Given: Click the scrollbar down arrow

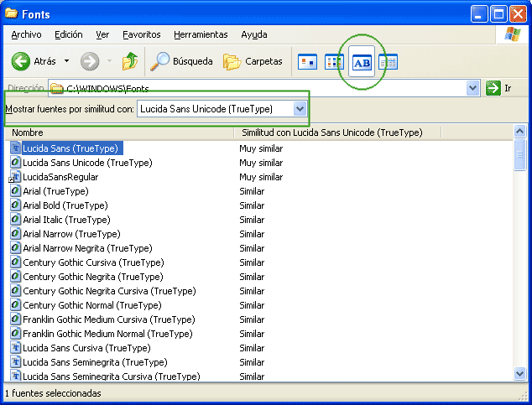Looking at the screenshot, I should pyautogui.click(x=519, y=373).
